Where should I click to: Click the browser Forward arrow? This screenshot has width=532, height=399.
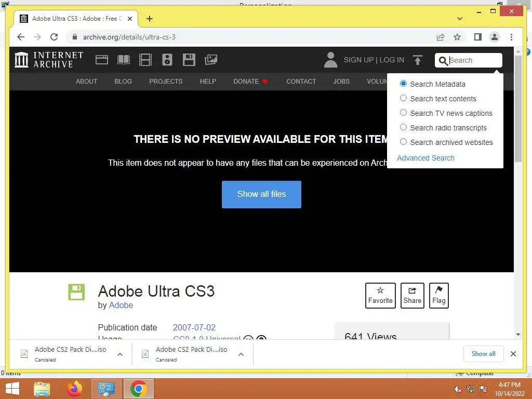37,37
